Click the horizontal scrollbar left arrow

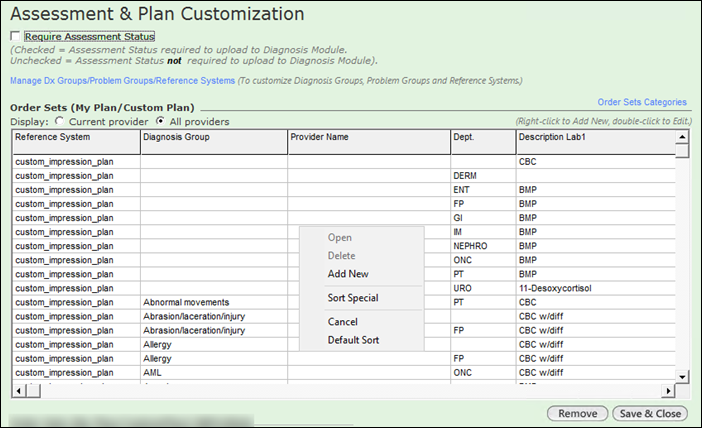[x=19, y=391]
